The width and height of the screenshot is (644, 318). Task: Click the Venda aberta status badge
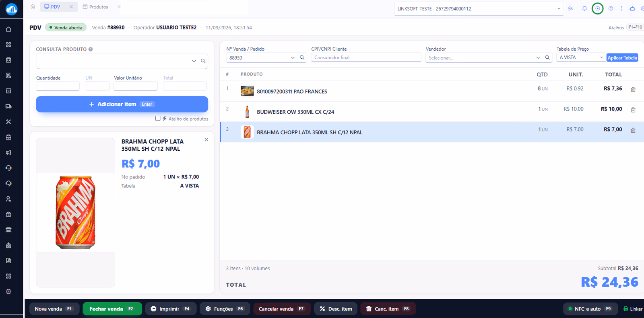coord(66,27)
